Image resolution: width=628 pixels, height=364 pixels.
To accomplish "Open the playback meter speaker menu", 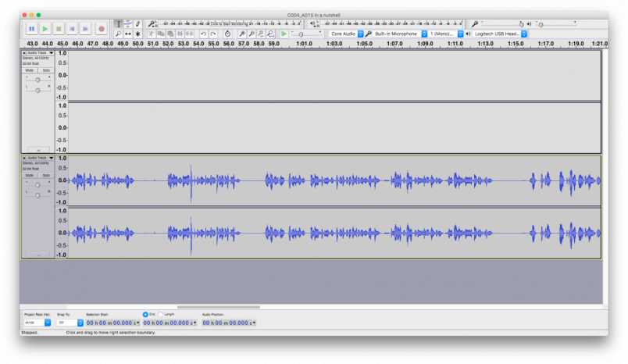I will [x=312, y=24].
